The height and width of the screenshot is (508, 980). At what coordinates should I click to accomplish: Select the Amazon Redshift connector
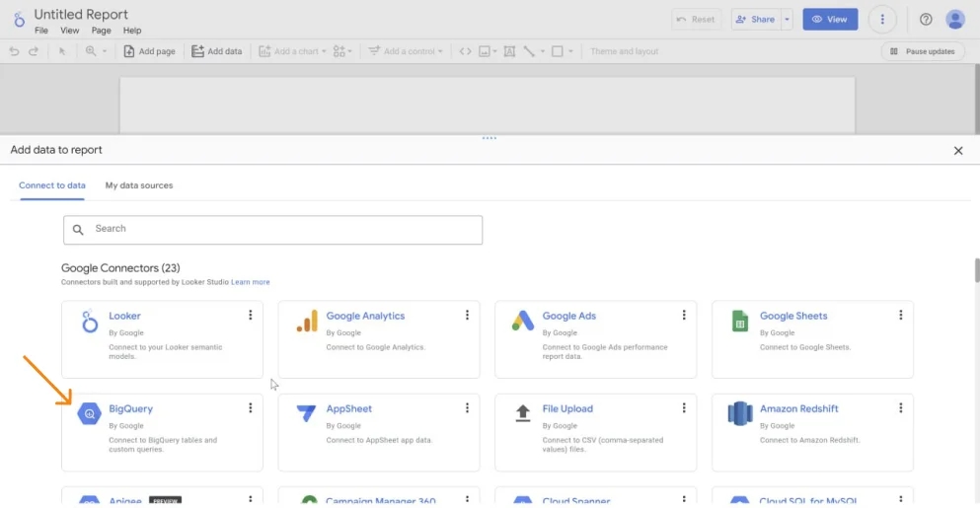click(x=812, y=432)
